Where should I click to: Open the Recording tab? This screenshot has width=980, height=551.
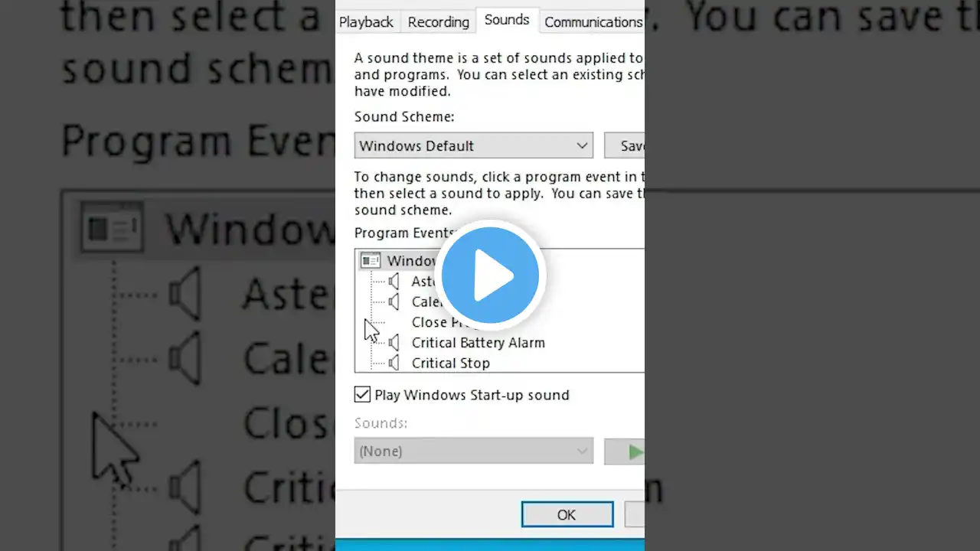(438, 22)
